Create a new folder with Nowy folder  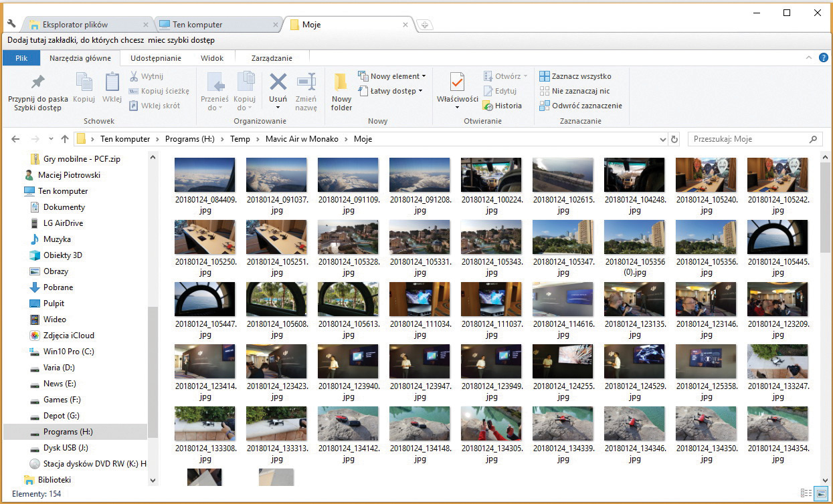tap(341, 92)
